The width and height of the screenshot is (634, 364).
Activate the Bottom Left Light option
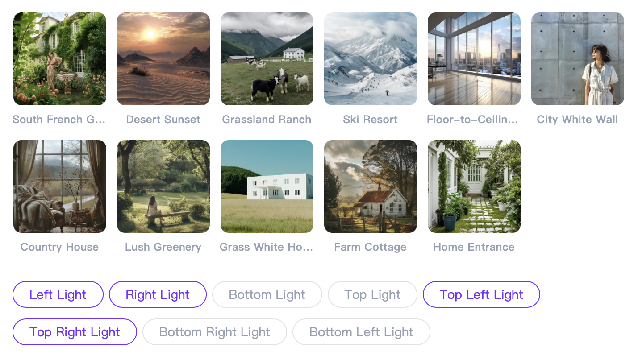click(x=361, y=332)
